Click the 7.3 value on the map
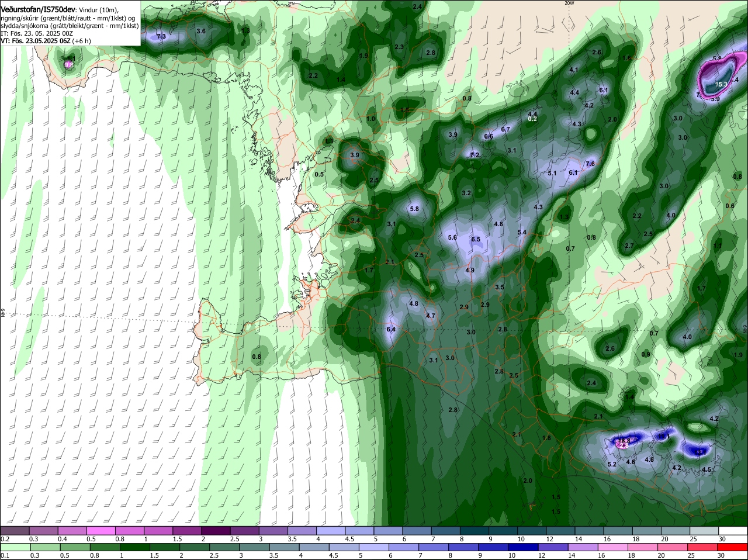Screen dimensions: 748x560 point(162,36)
